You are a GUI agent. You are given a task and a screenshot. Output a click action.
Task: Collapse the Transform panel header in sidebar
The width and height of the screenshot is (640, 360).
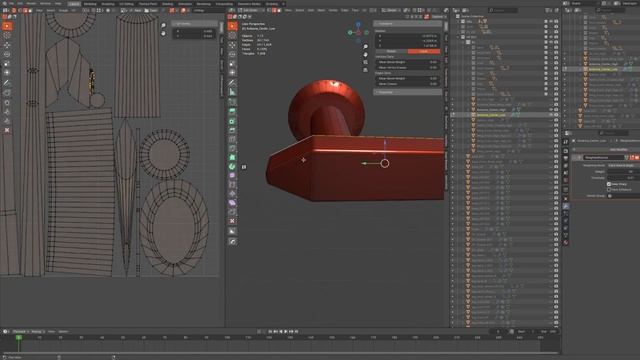(x=407, y=24)
